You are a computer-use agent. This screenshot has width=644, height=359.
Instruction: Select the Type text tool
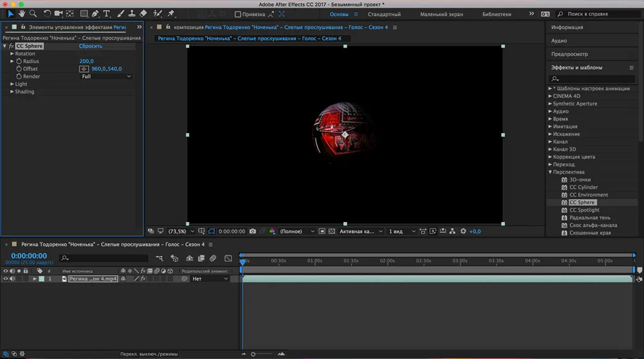(x=106, y=14)
